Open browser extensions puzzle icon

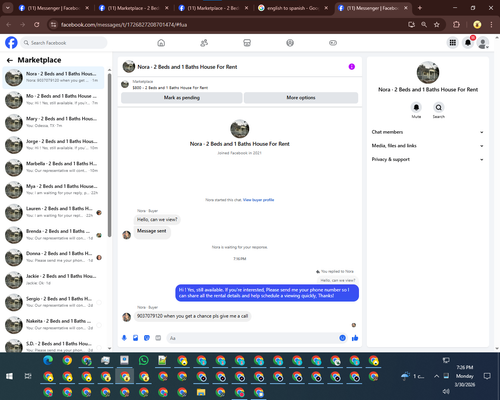[x=456, y=24]
